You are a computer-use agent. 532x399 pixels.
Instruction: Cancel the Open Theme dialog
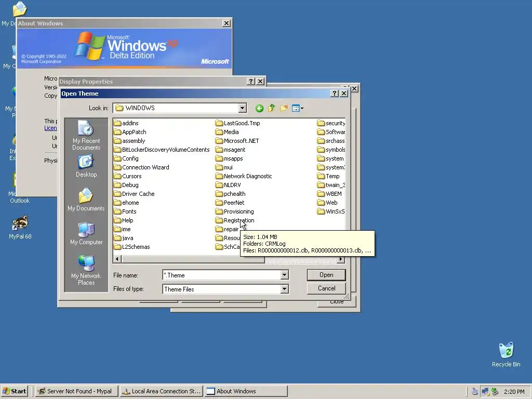(326, 288)
